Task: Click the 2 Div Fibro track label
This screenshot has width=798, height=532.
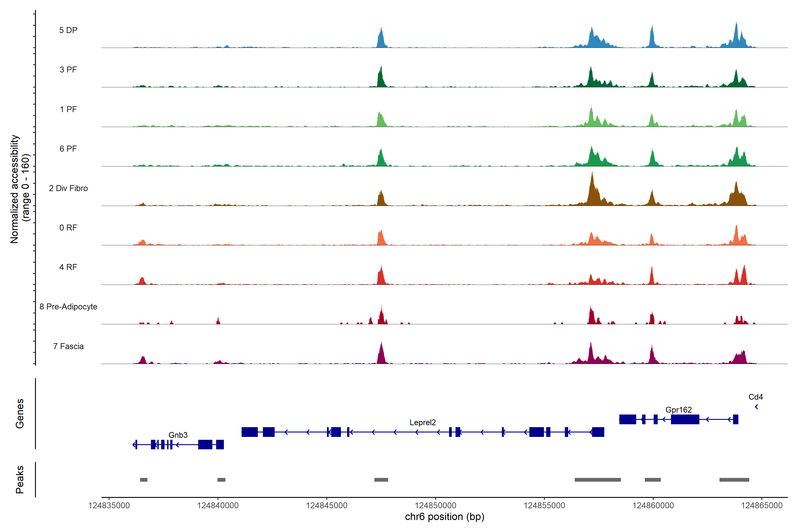Action: (x=68, y=188)
